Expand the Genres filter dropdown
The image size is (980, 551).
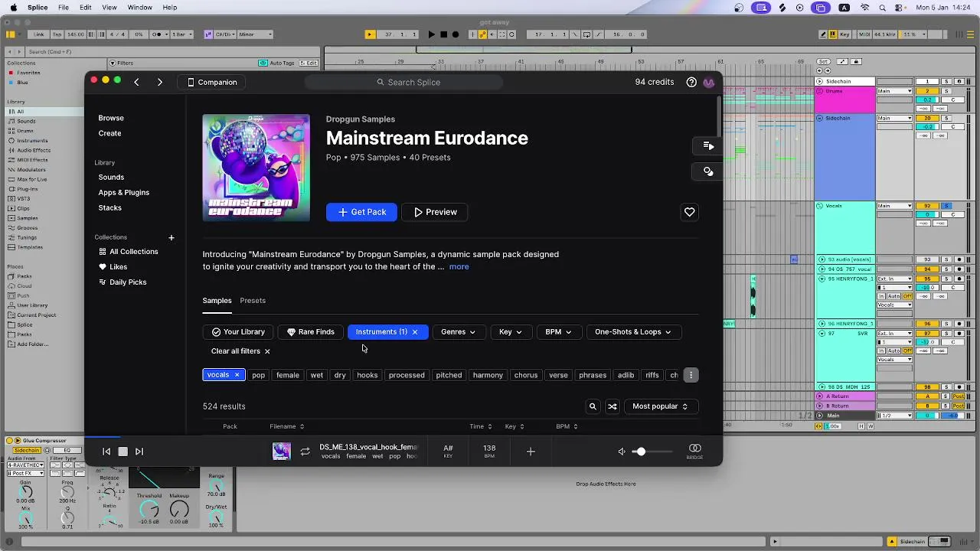tap(458, 332)
